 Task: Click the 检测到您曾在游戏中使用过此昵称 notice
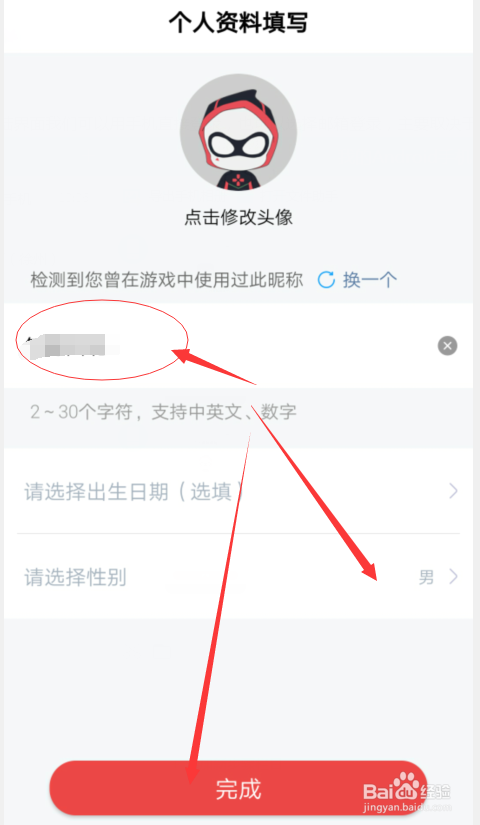[x=167, y=279]
